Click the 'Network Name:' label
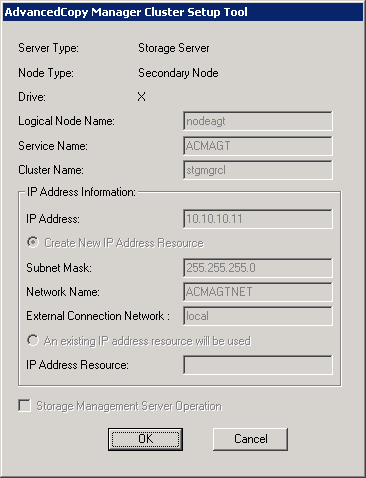Viewport: 366px width, 478px height. [x=63, y=292]
